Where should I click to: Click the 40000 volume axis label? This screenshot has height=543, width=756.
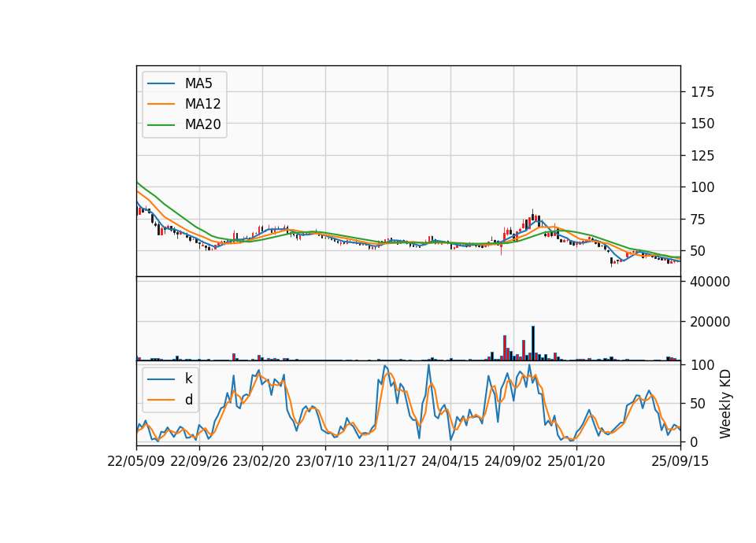[710, 282]
